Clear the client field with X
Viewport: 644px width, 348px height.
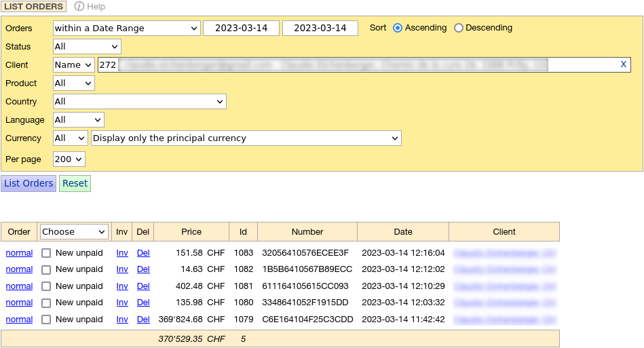pos(623,64)
